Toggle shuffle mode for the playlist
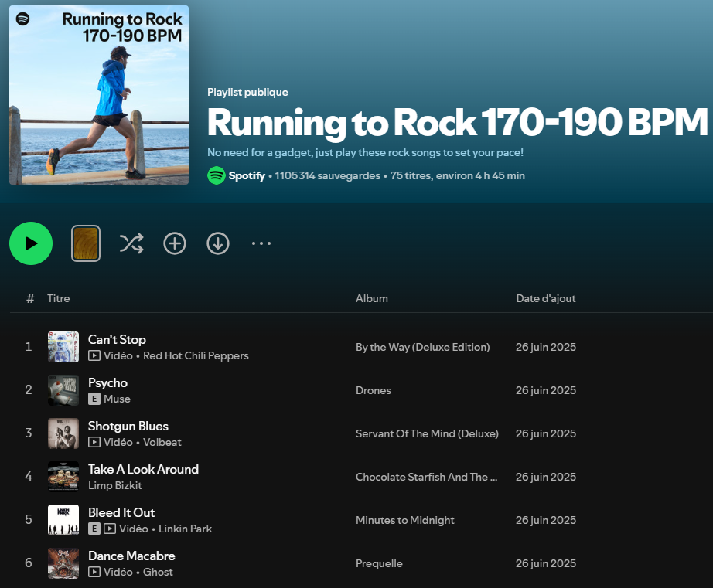The height and width of the screenshot is (588, 713). (x=131, y=244)
